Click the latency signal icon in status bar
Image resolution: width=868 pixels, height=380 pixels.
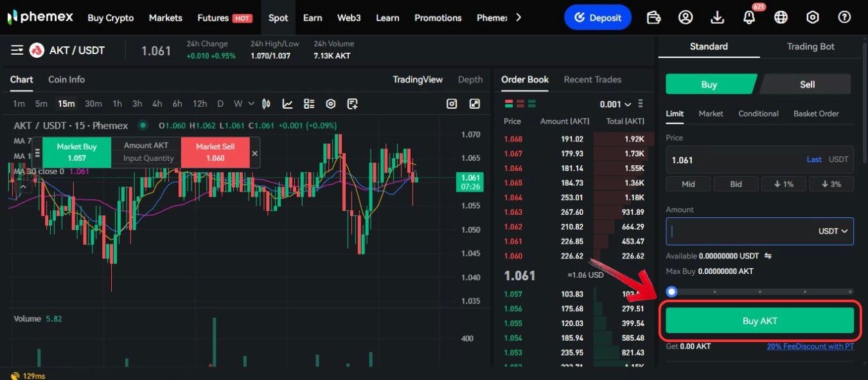tap(14, 375)
